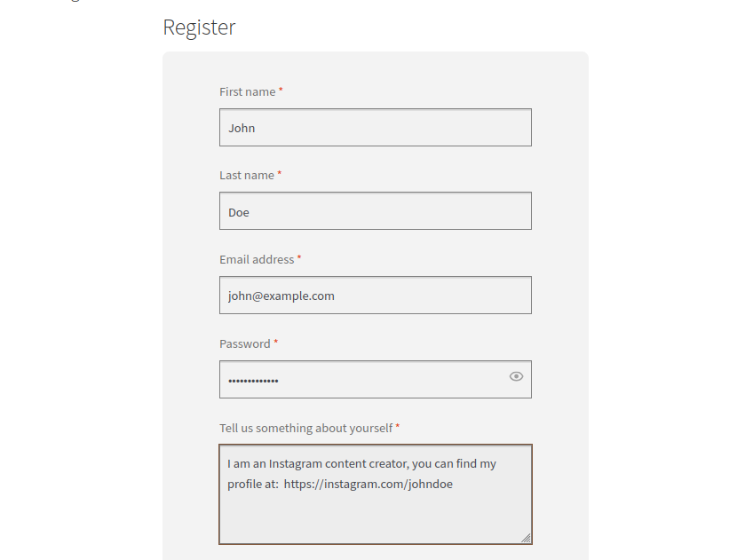Click the red asterisk beside Last name
The image size is (745, 560).
tap(280, 173)
